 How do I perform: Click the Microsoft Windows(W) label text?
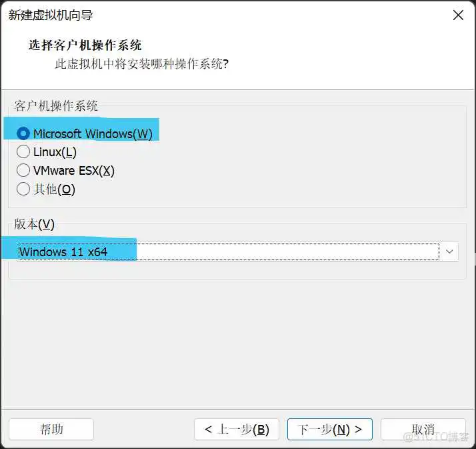click(93, 134)
